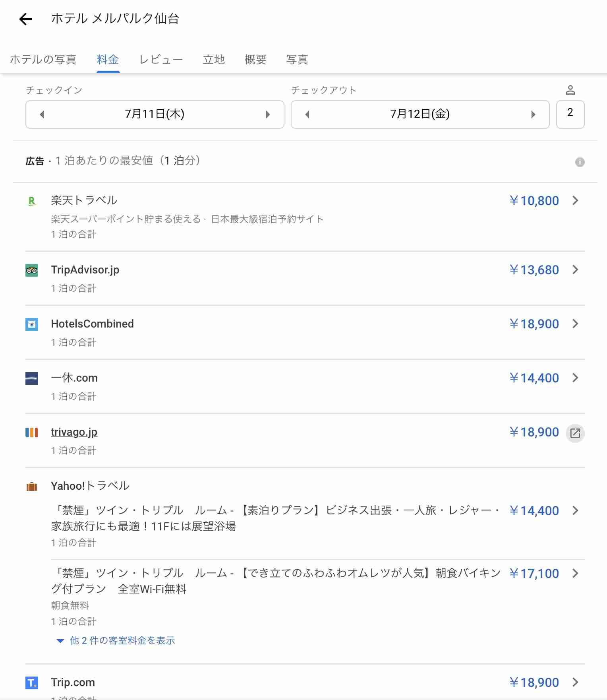Select HotelsCombined price ¥18,900
Image resolution: width=607 pixels, height=700 pixels.
pyautogui.click(x=534, y=324)
